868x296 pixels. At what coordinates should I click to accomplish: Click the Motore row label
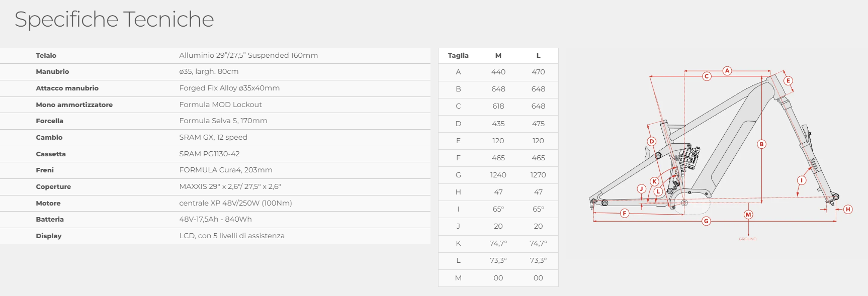(48, 203)
